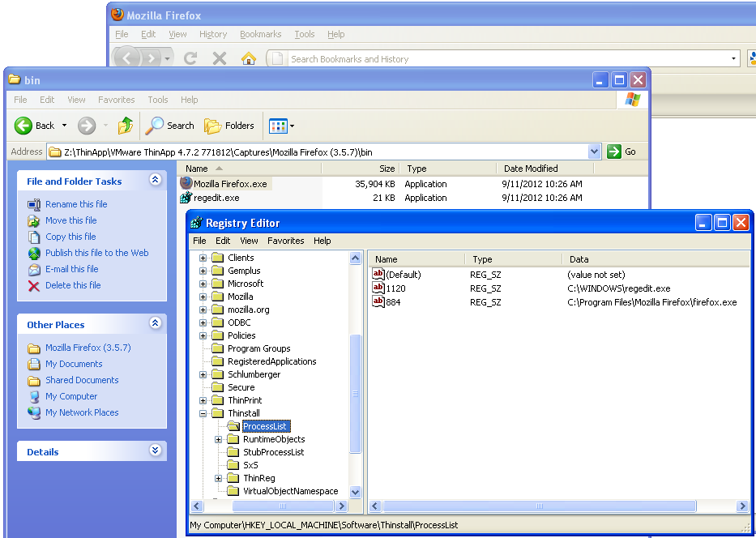Click the Rename this file link
This screenshot has height=538, width=756.
[x=76, y=204]
